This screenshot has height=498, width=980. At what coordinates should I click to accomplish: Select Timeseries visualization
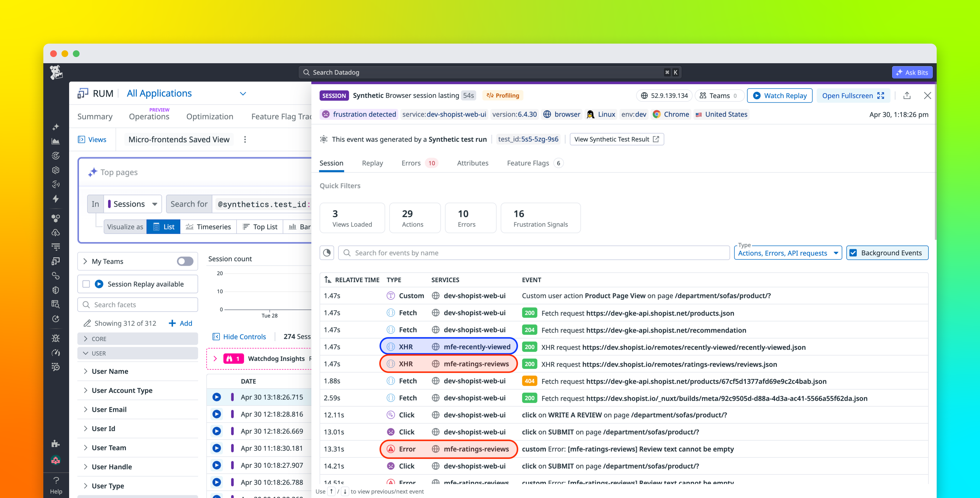(x=208, y=227)
